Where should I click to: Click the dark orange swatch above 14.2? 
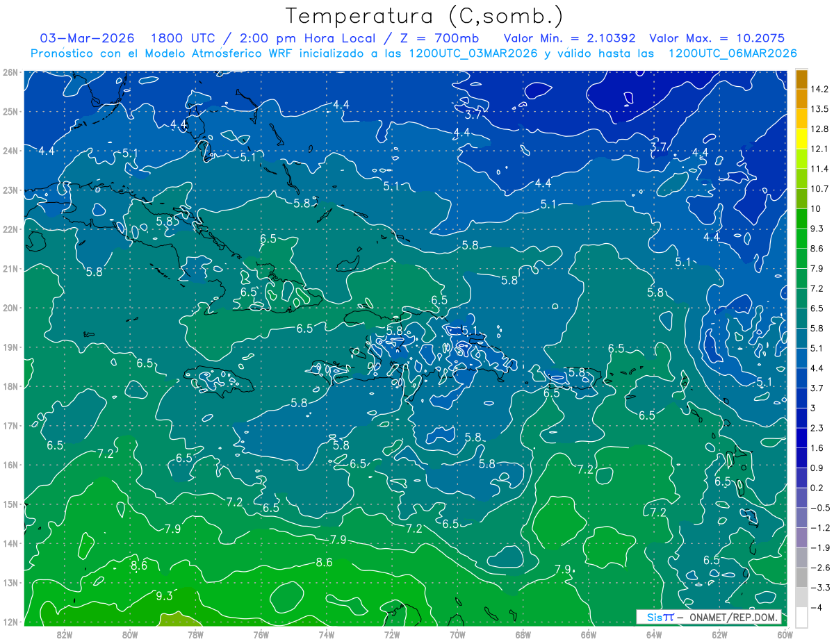click(802, 79)
